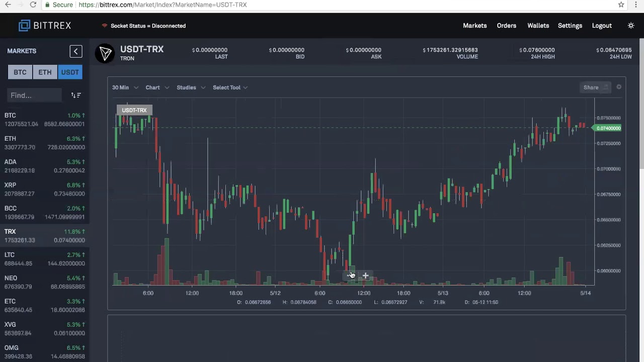Screen dimensions: 644x362
Task: Bookmark this page with the star icon
Action: pos(621,5)
